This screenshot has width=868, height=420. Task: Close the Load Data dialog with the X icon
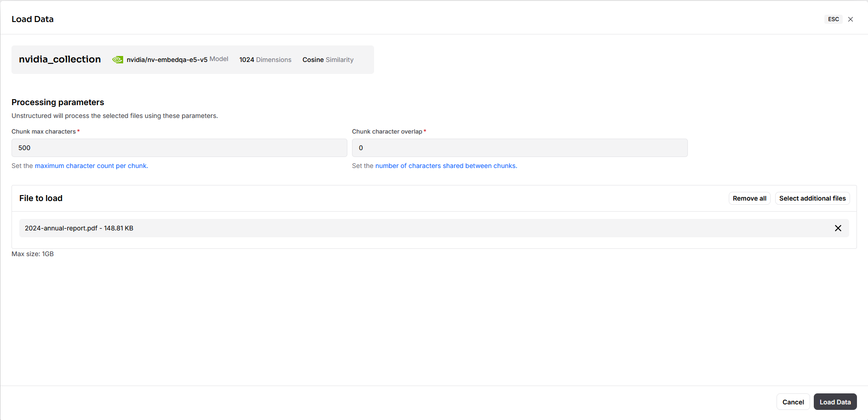coord(851,19)
